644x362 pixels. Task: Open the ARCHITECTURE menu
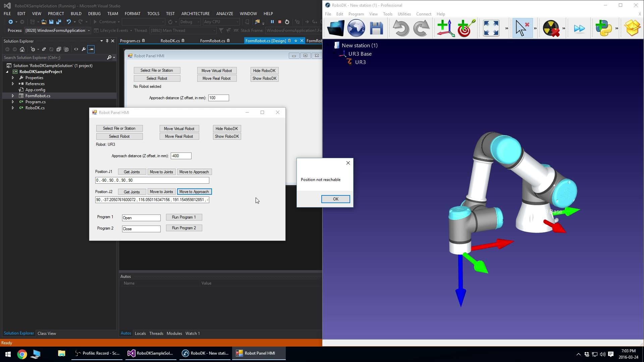coord(195,13)
